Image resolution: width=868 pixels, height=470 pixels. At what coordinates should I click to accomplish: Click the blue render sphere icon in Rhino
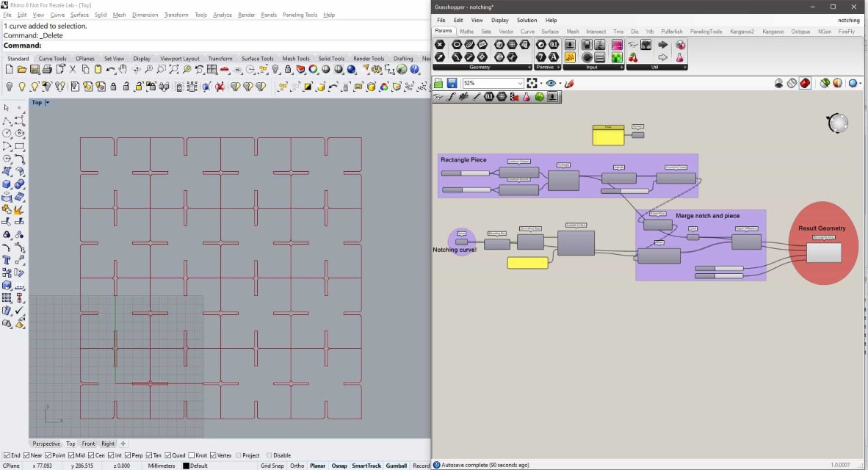pos(352,69)
